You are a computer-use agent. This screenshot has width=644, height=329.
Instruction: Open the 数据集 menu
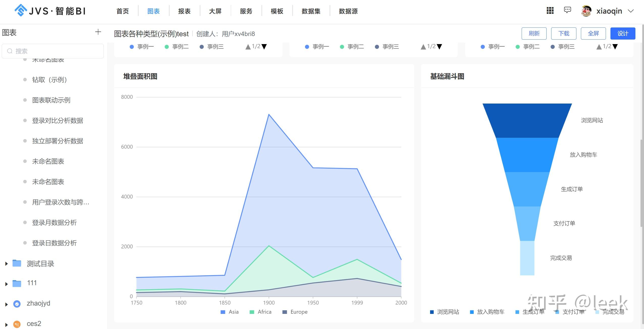click(x=311, y=11)
